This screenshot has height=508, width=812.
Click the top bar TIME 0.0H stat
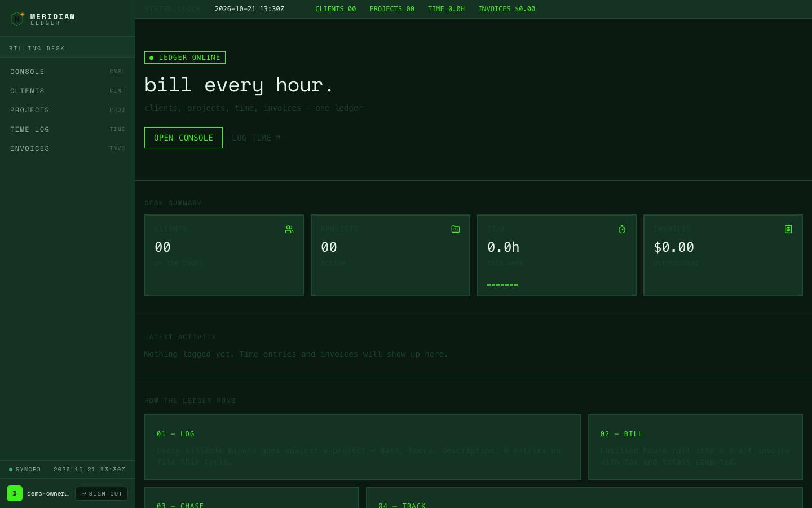coord(446,9)
